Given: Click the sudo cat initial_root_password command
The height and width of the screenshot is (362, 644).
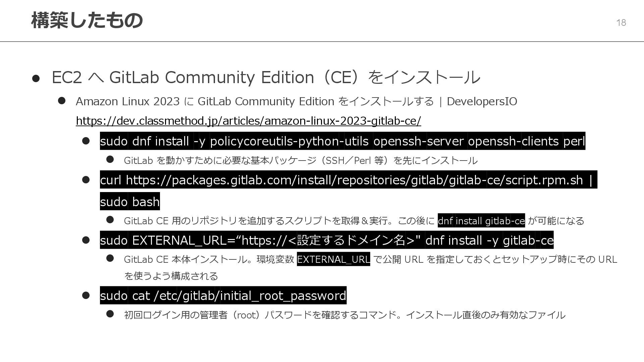Looking at the screenshot, I should 223,296.
